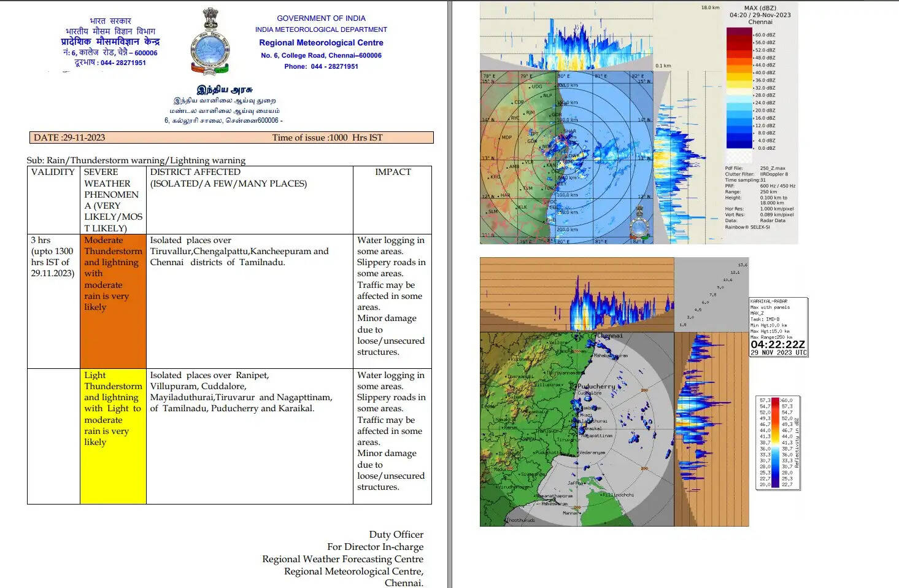Click the 04:22:22Z timestamp on Karaikal panel
This screenshot has height=588, width=899.
pos(777,345)
